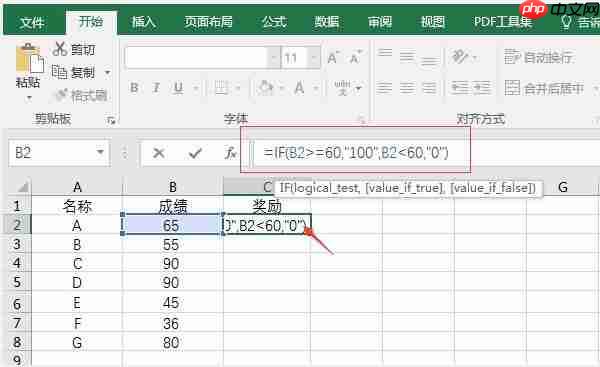Click the Paste clipboard icon
The width and height of the screenshot is (600, 367).
[x=30, y=59]
